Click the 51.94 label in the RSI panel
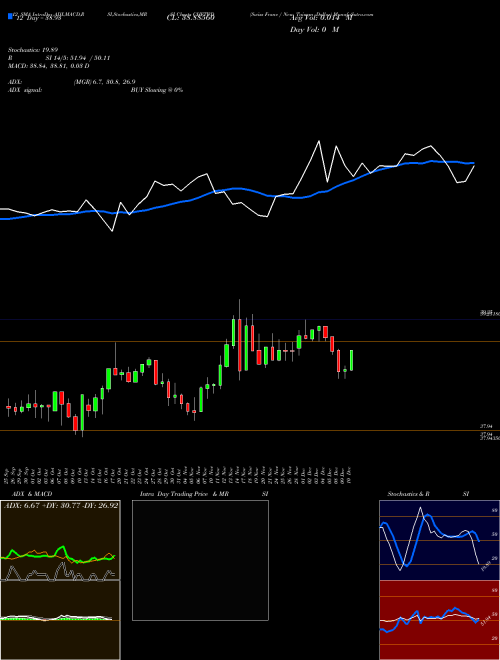 [x=485, y=621]
